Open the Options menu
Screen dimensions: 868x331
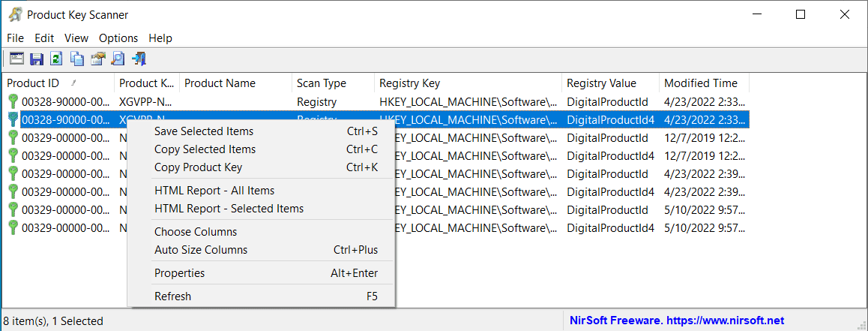(118, 38)
